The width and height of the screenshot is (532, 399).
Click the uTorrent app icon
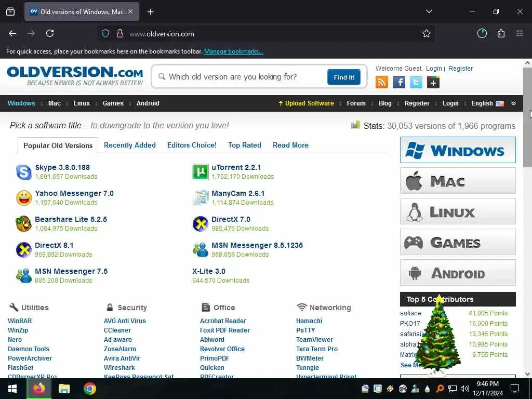[200, 172]
